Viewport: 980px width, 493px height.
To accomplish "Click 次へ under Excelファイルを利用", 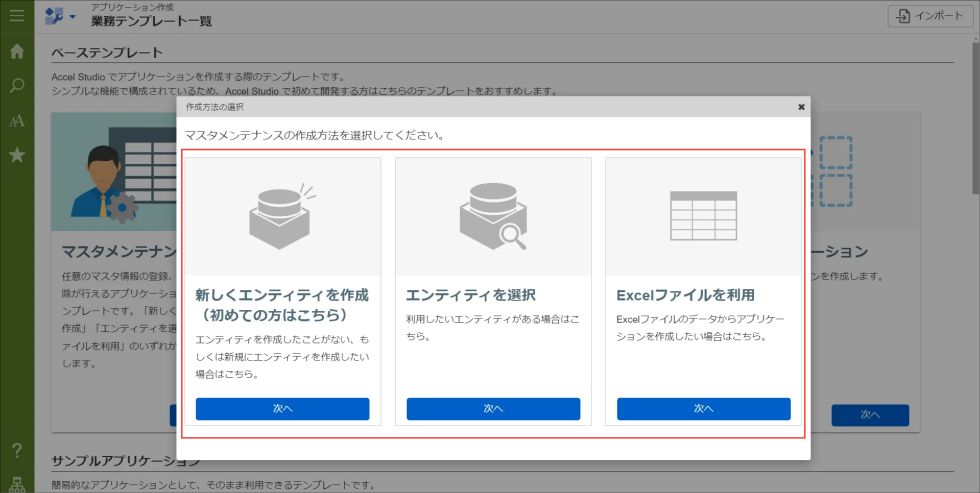I will pos(703,409).
